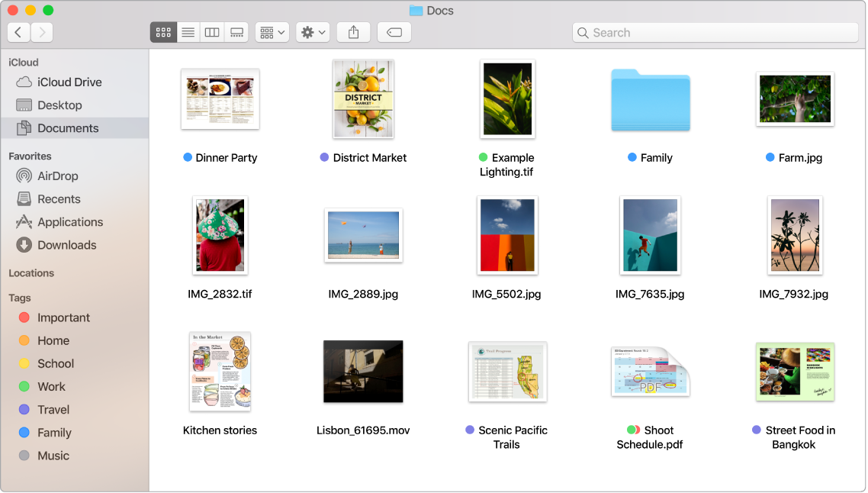The image size is (868, 493).
Task: Open the Action gear dropdown
Action: [313, 32]
